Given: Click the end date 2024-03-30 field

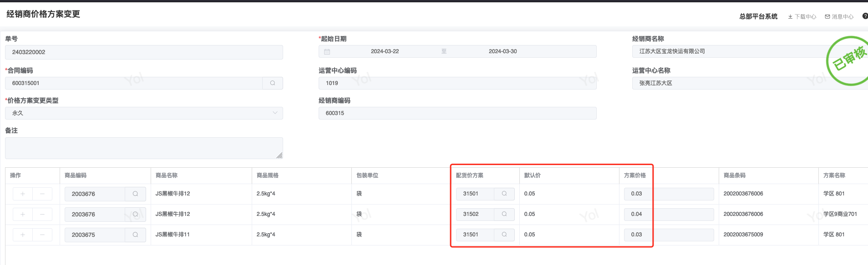Looking at the screenshot, I should coord(503,51).
